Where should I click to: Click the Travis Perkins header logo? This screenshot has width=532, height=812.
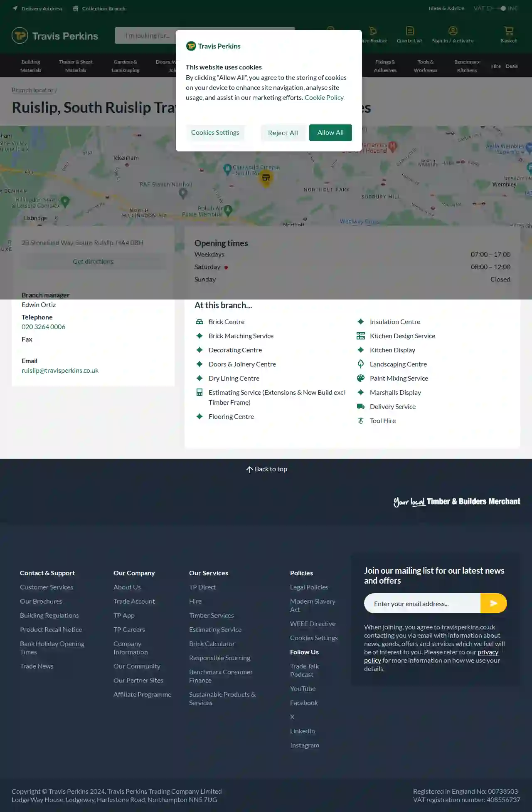pyautogui.click(x=55, y=36)
